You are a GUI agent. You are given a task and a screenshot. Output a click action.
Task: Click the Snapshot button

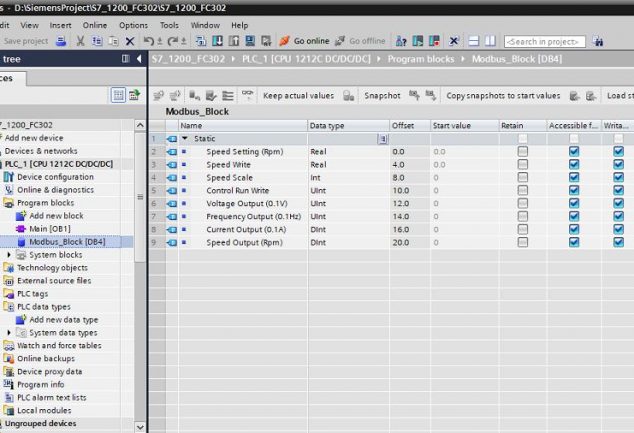383,96
